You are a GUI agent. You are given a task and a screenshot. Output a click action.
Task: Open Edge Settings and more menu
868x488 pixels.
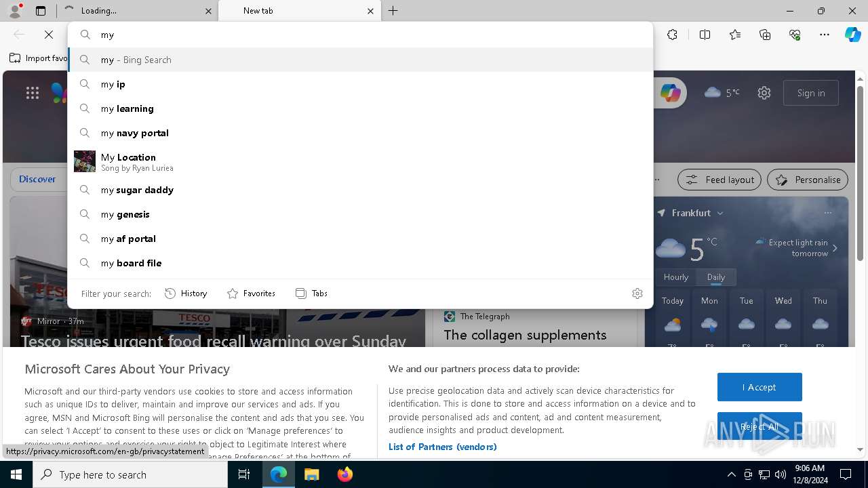(x=825, y=35)
